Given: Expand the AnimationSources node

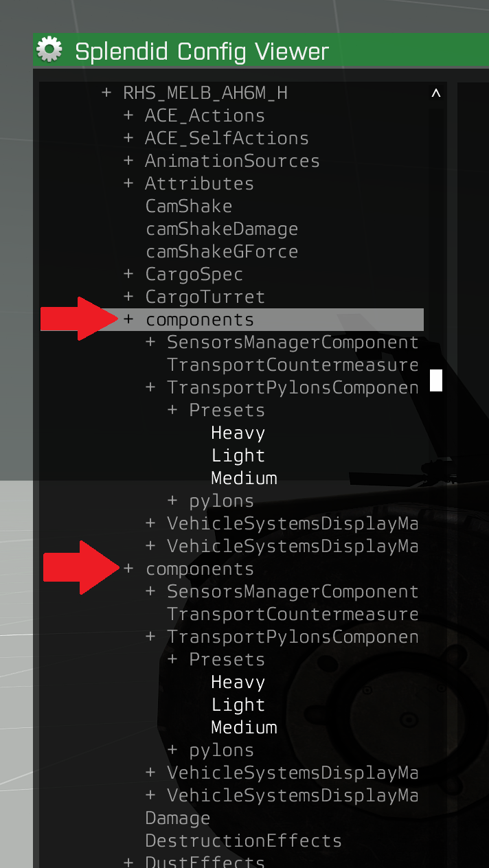Looking at the screenshot, I should click(128, 161).
